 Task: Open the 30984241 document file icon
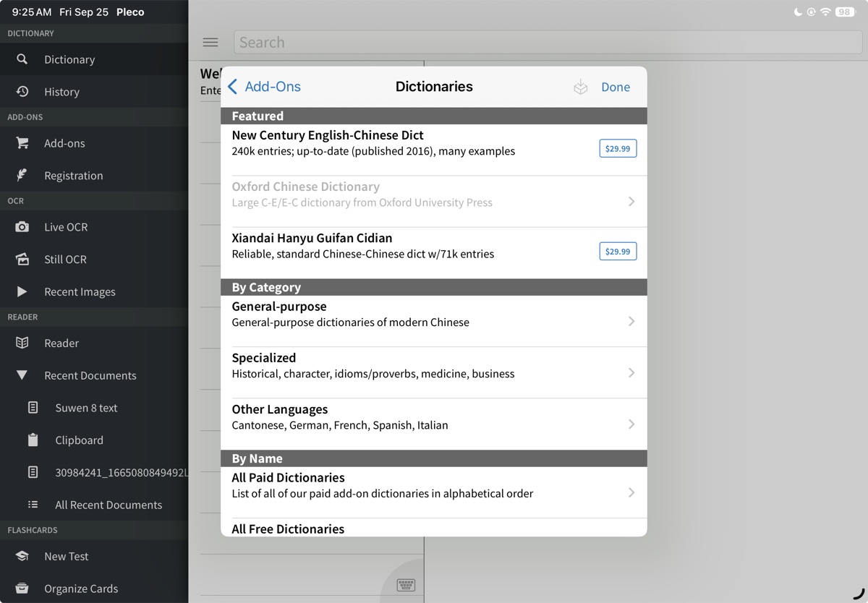click(x=33, y=472)
